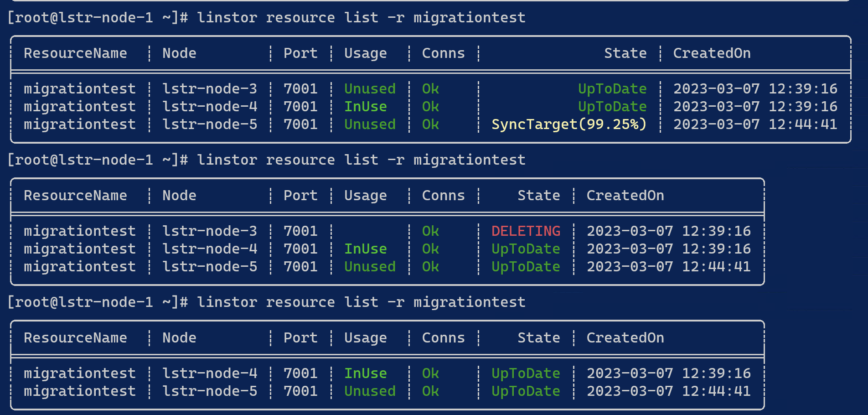Click the Usage column header

[x=365, y=53]
